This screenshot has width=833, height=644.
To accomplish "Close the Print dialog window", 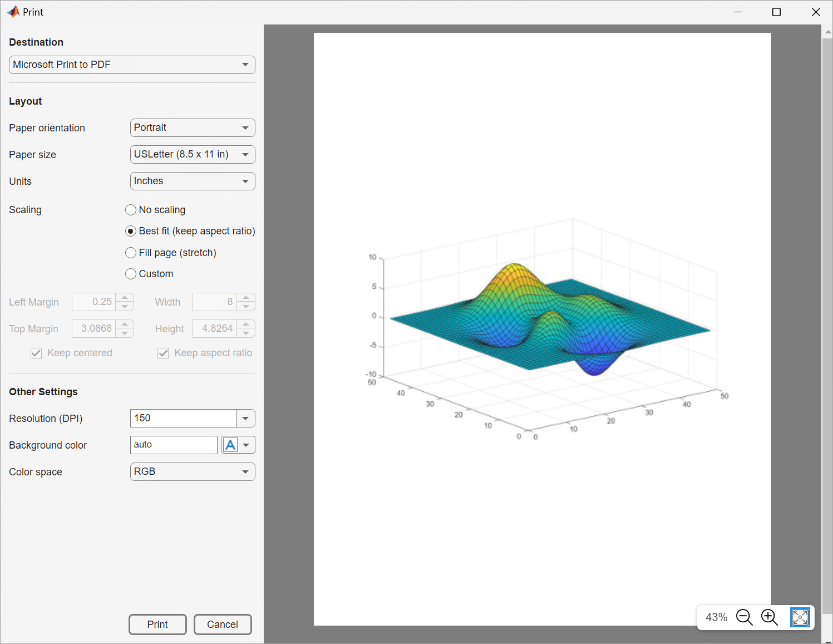I will coord(816,12).
